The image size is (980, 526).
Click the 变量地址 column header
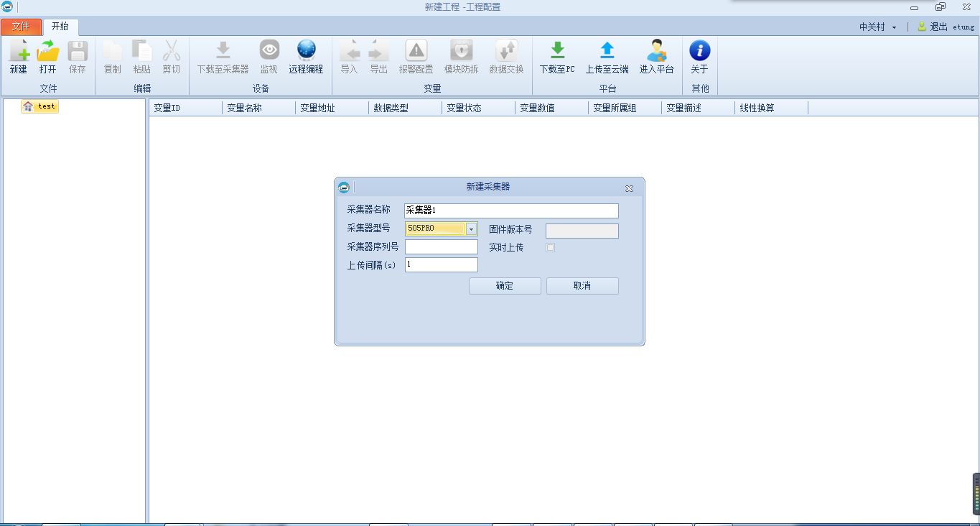(332, 109)
